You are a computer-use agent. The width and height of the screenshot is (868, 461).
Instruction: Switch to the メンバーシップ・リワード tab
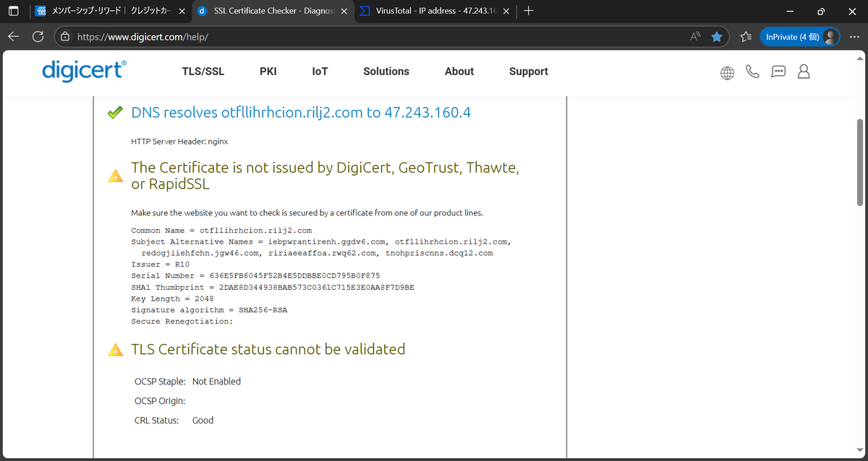[x=111, y=12]
